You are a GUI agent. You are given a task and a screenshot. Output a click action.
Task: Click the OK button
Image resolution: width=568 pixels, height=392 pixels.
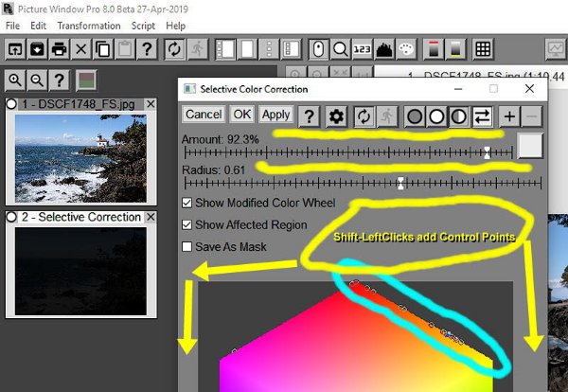(x=242, y=115)
